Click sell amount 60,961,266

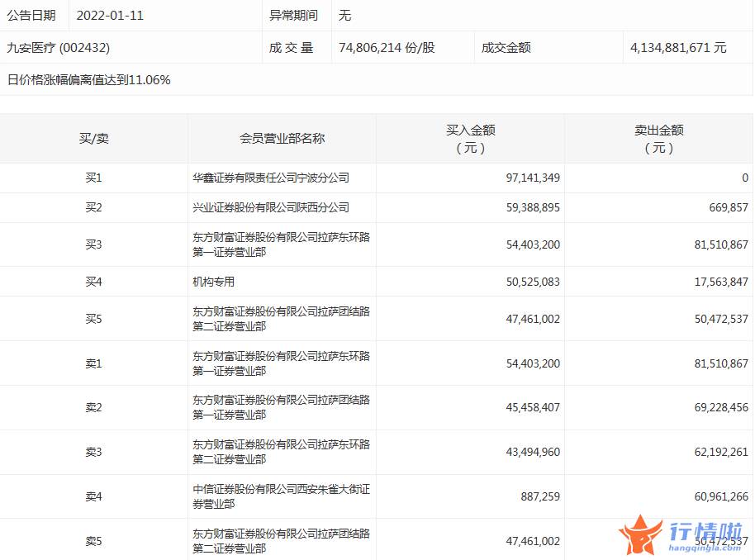(x=721, y=496)
